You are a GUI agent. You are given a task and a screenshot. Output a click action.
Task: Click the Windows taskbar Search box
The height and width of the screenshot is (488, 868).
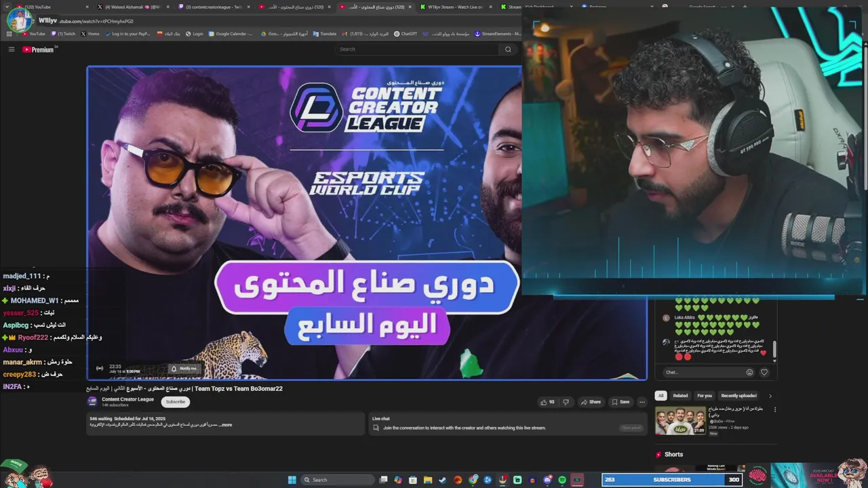[x=338, y=480]
